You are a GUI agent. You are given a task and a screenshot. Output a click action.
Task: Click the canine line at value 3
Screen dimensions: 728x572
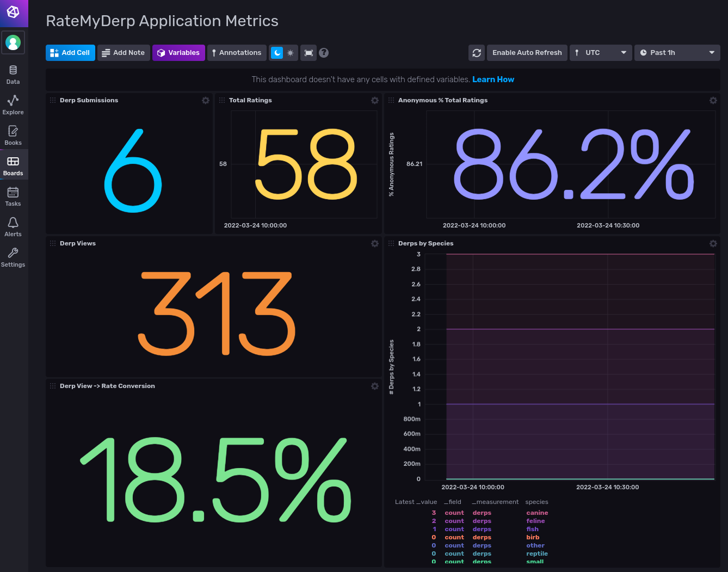point(580,254)
